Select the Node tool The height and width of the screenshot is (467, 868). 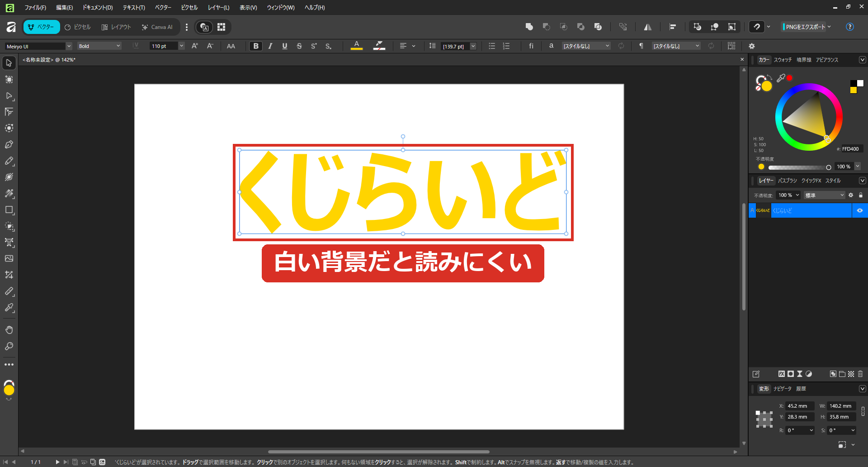(x=9, y=96)
